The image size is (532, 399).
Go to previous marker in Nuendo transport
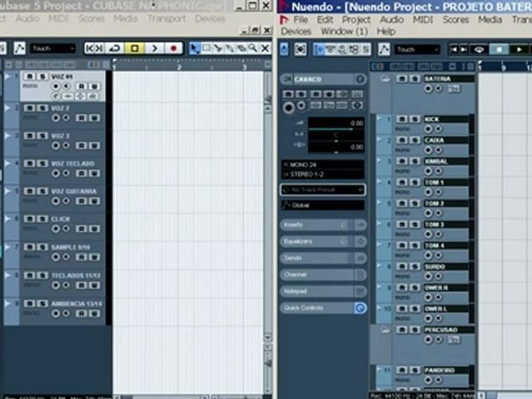click(x=454, y=50)
